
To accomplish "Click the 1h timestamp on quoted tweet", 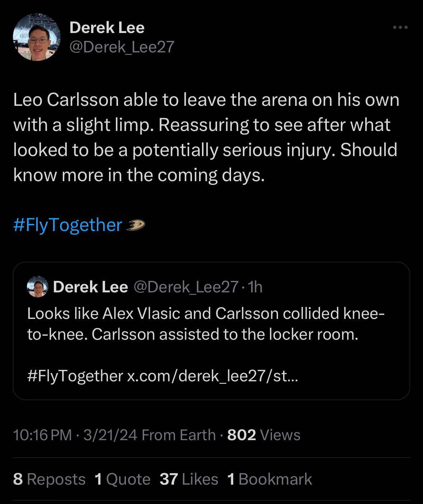I will click(x=255, y=287).
